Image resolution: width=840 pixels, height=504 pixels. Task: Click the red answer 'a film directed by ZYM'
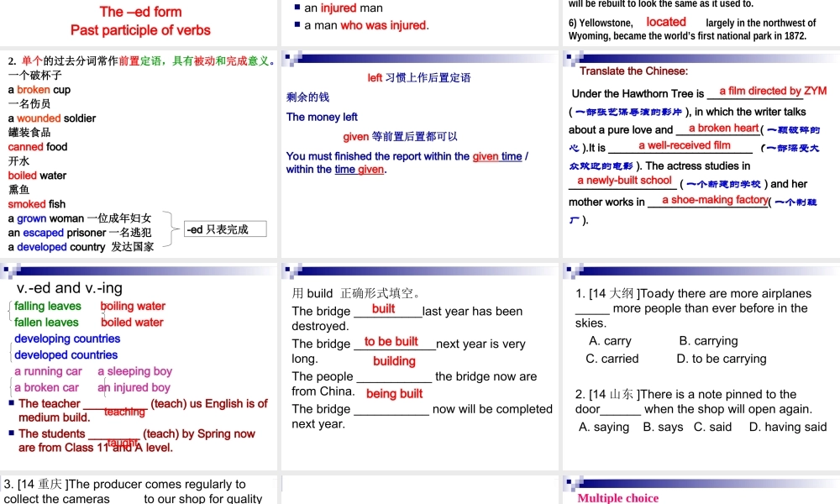point(773,91)
